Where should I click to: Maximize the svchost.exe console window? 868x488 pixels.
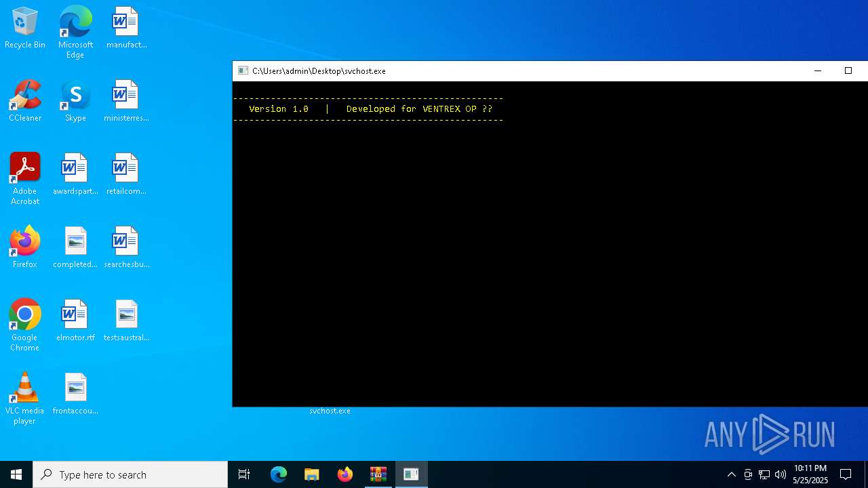[x=848, y=70]
